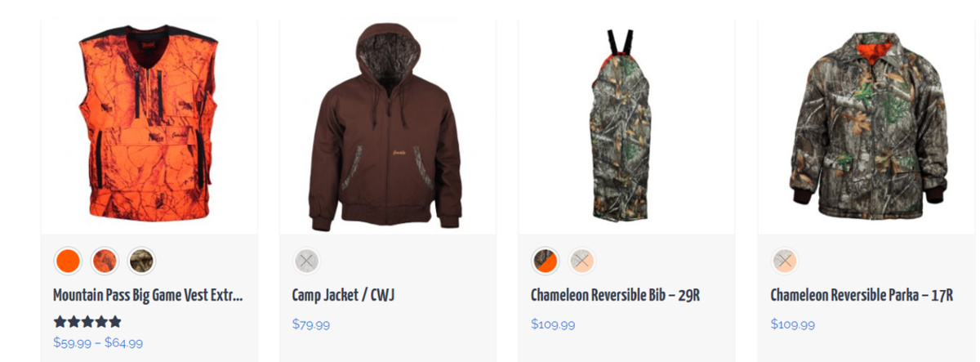Select crossed-out gray swatch under Camp Jacket
This screenshot has height=362, width=980.
pyautogui.click(x=307, y=261)
